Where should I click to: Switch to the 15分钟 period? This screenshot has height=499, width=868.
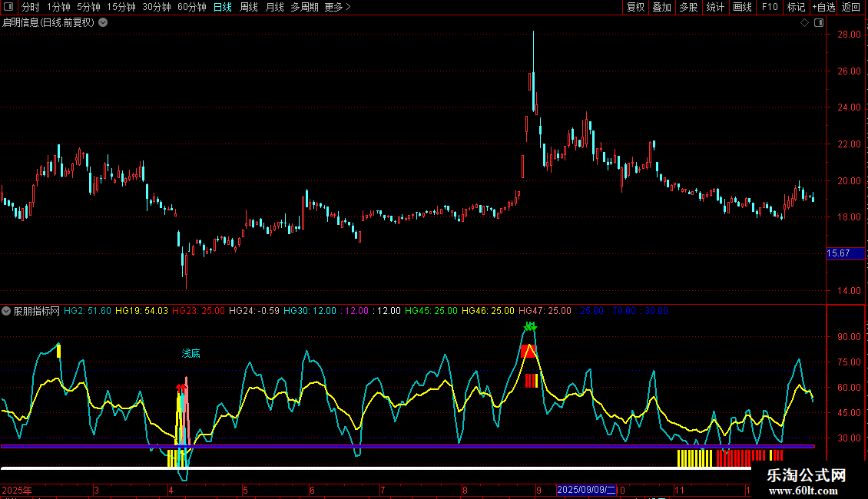[x=121, y=7]
